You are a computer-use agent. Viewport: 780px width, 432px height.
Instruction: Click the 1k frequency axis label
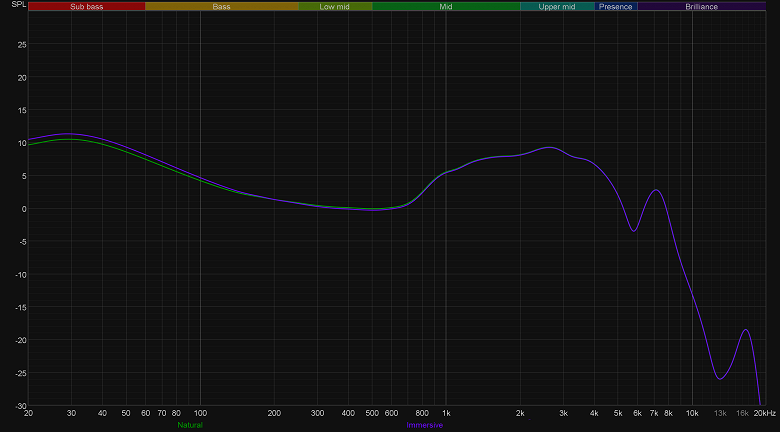(446, 413)
